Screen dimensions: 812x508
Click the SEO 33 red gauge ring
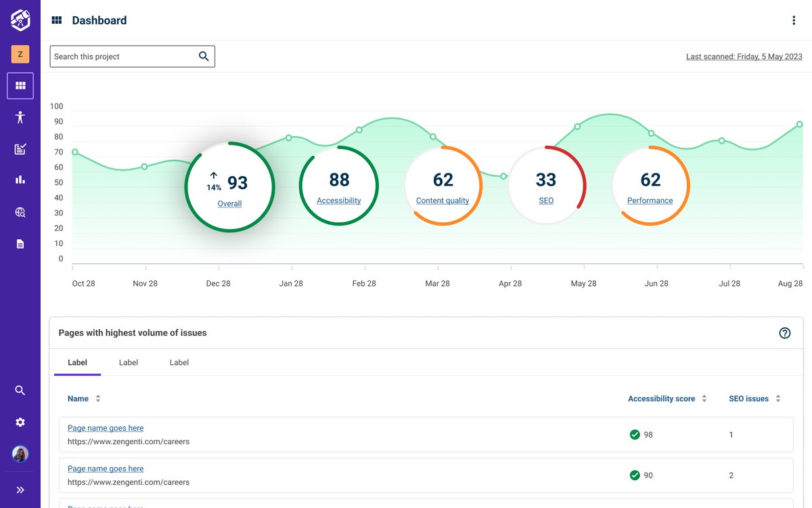tap(546, 185)
